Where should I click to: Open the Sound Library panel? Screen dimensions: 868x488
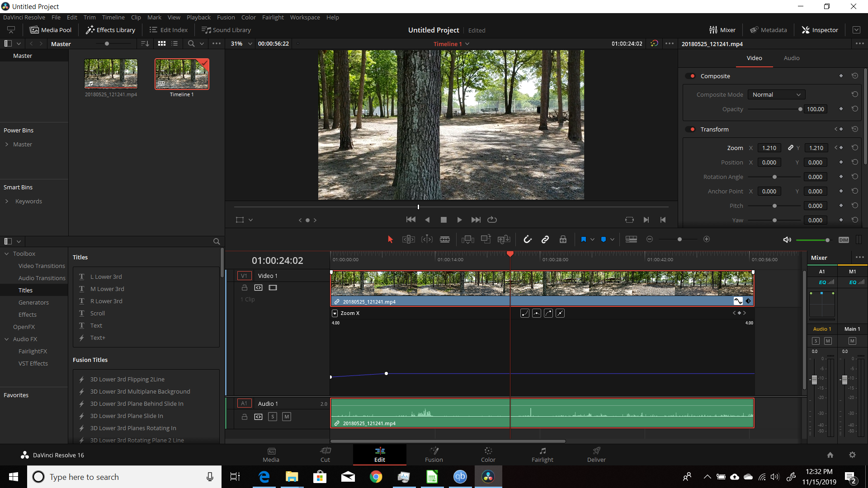point(226,30)
